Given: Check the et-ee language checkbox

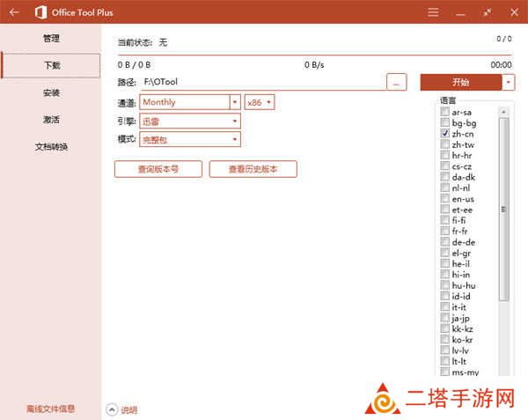Looking at the screenshot, I should [444, 210].
